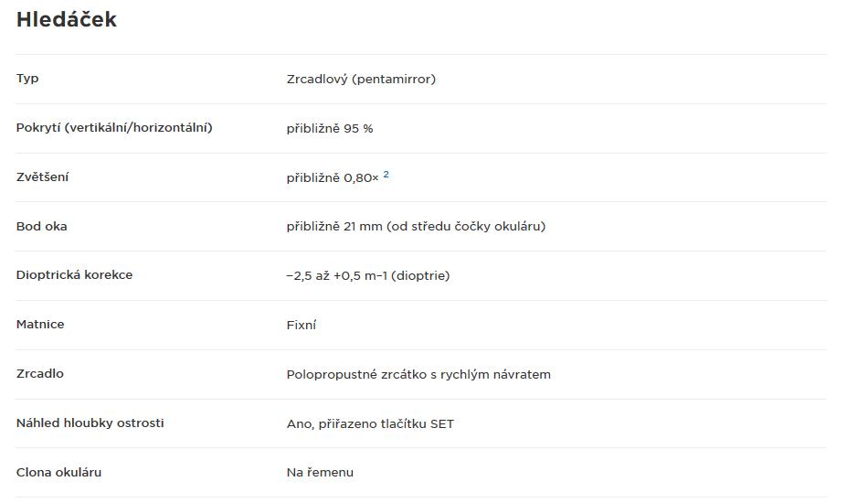Click the Fixní value text
The width and height of the screenshot is (868, 503).
pos(302,326)
